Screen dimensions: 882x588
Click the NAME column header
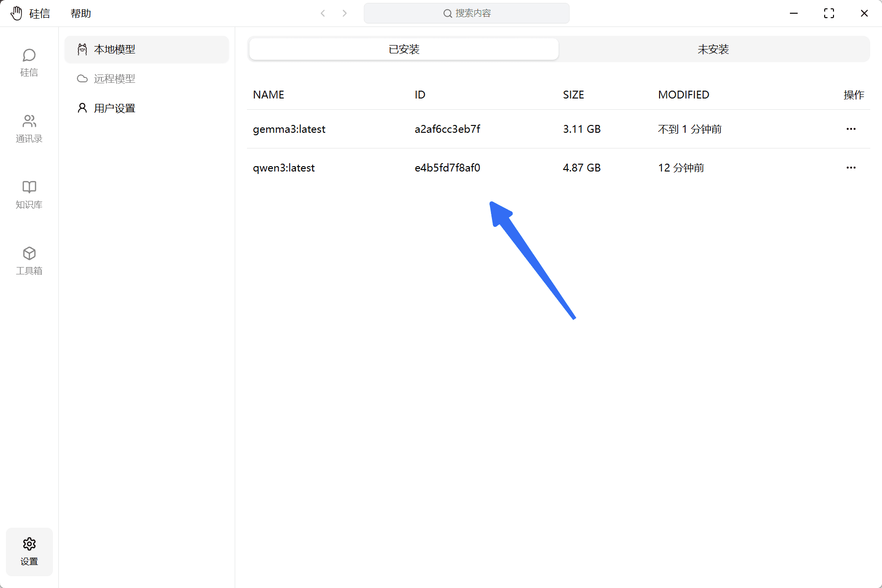[x=269, y=95]
